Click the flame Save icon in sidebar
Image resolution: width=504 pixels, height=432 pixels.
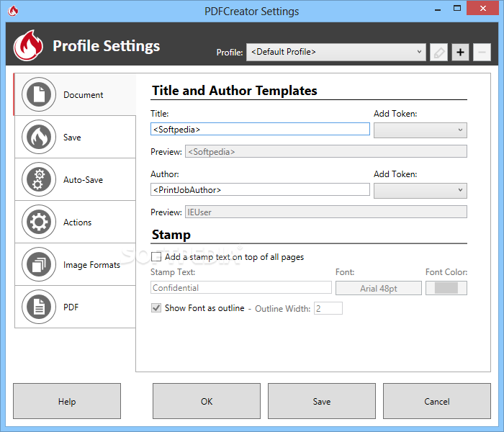tap(39, 137)
